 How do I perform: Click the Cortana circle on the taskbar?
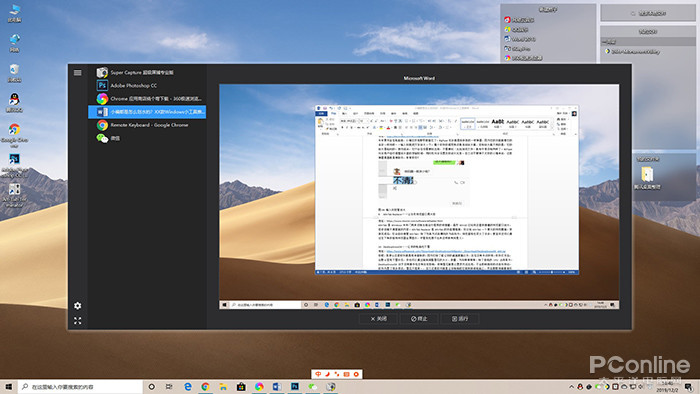tap(151, 386)
